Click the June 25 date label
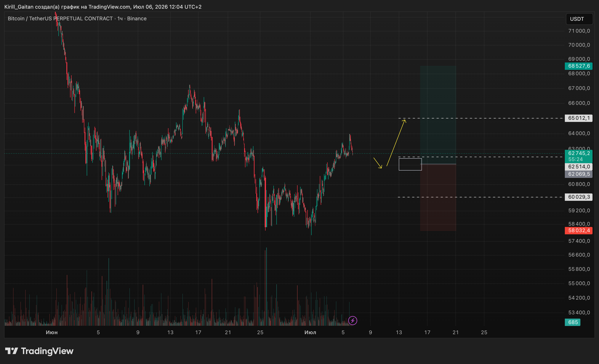The width and height of the screenshot is (599, 364). 260,333
